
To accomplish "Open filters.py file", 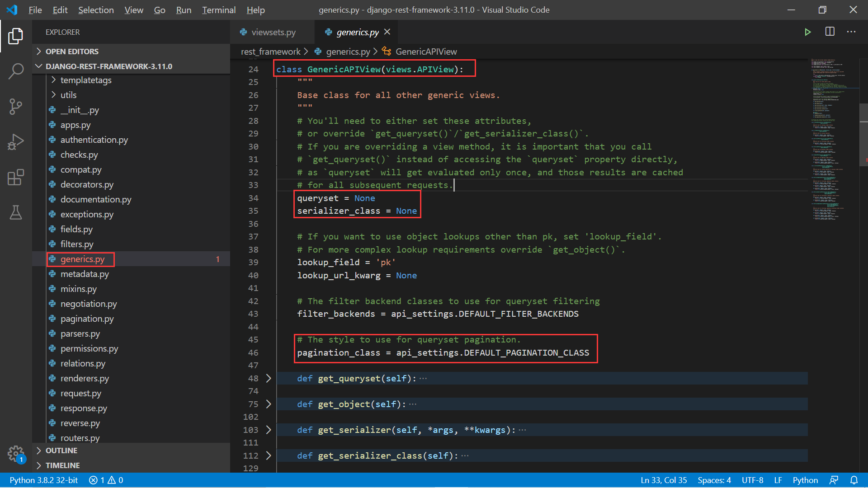I will pyautogui.click(x=77, y=244).
